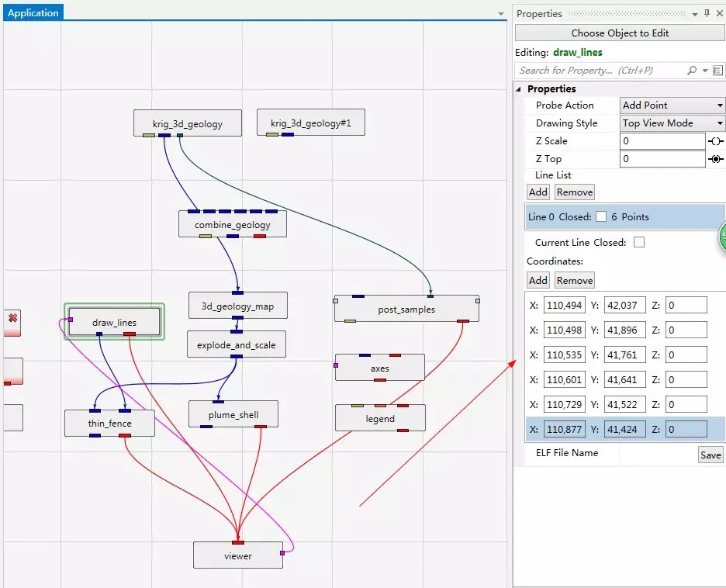
Task: Click the blue output port on explode_and_scale
Action: pyautogui.click(x=237, y=356)
